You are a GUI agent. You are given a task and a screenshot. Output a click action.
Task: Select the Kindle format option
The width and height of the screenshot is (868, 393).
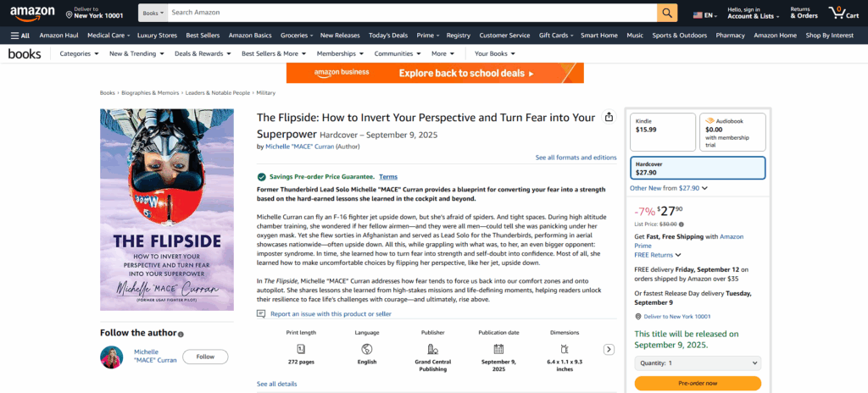coord(663,130)
